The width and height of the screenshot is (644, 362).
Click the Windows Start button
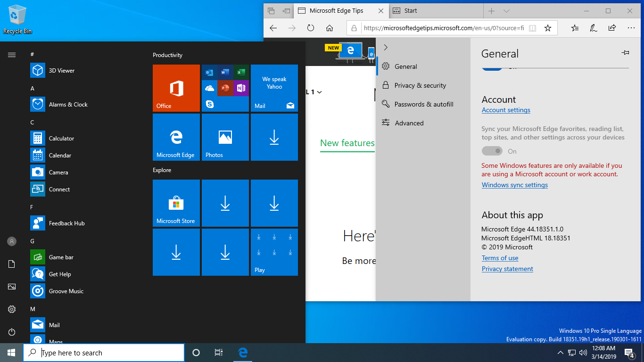coord(11,353)
